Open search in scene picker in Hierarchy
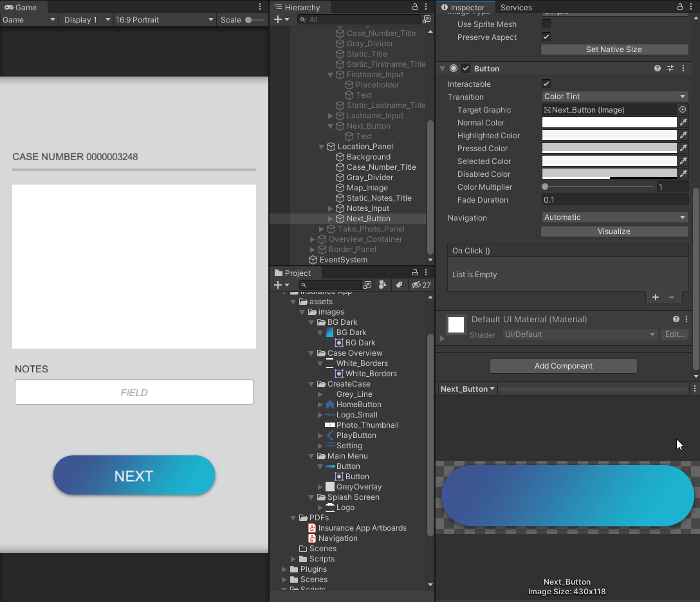 point(427,19)
